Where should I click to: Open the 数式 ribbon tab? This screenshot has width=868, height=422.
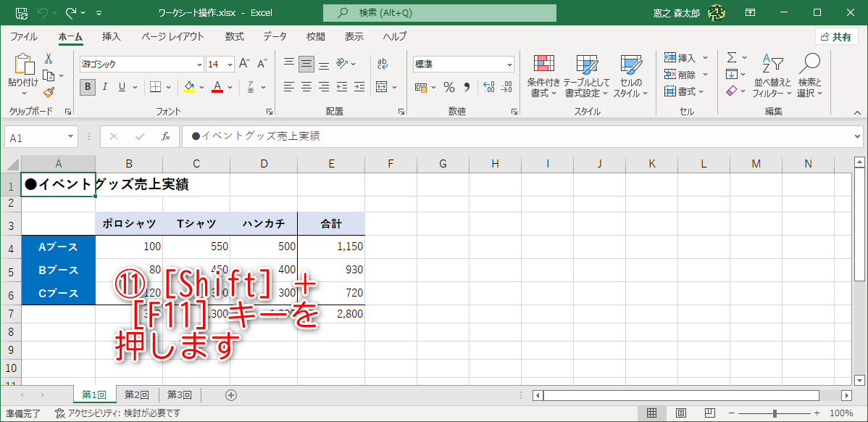pos(235,36)
